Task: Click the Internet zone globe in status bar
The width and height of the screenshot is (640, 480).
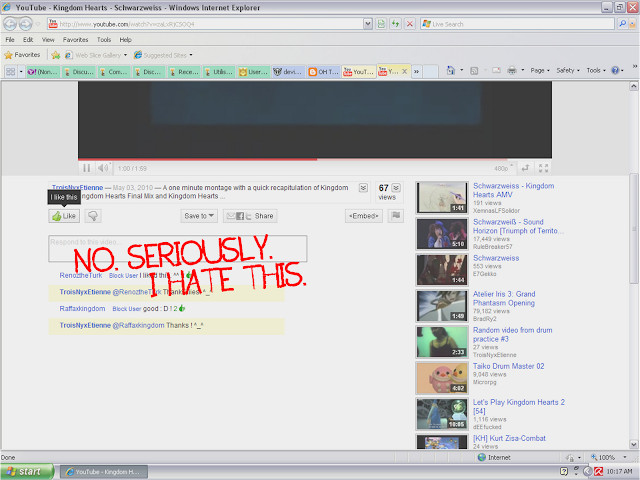Action: [482, 457]
